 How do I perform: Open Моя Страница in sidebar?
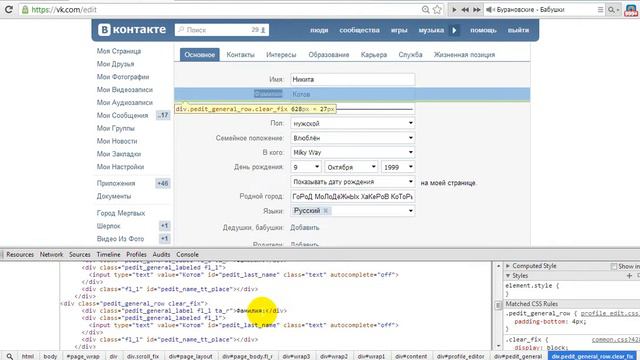119,51
